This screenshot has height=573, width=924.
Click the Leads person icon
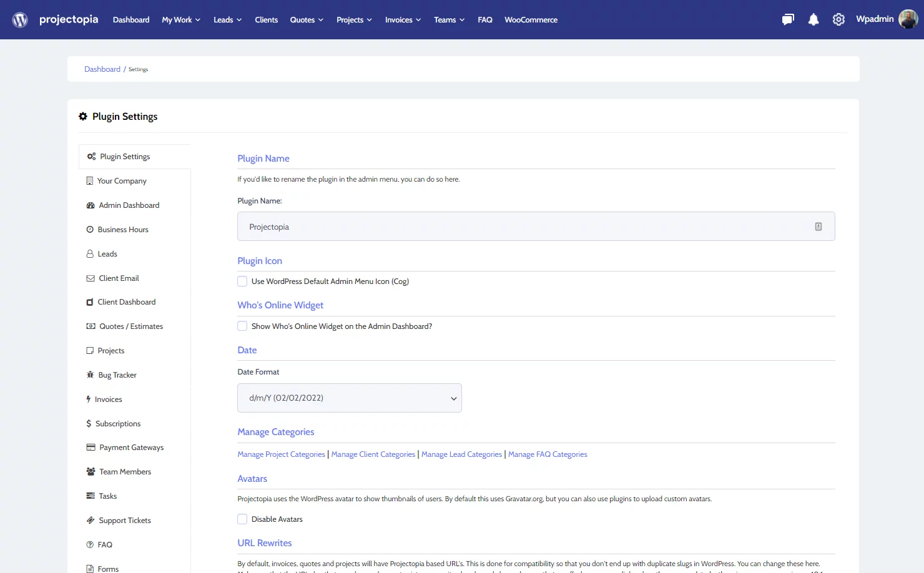click(90, 254)
